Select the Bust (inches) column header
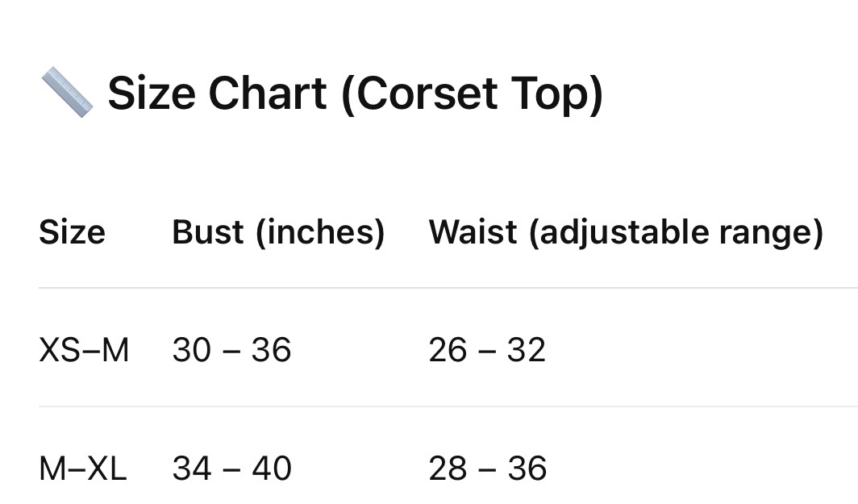The height and width of the screenshot is (504, 858). pyautogui.click(x=278, y=232)
